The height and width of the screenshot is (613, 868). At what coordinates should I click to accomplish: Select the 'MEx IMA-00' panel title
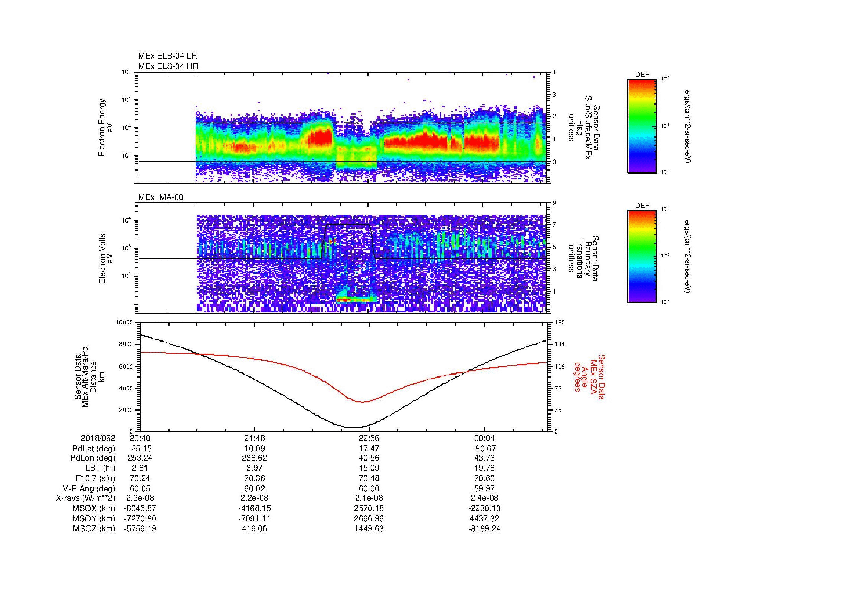click(x=161, y=197)
